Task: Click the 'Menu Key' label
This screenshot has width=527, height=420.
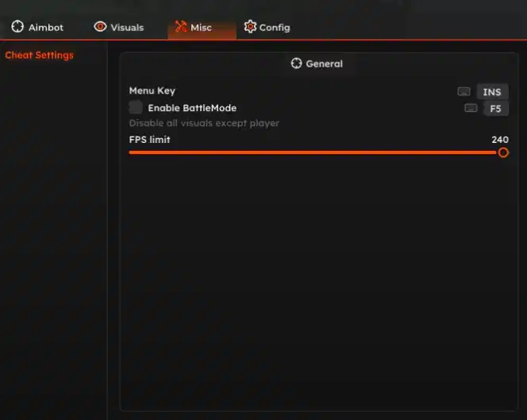Action: pos(152,91)
